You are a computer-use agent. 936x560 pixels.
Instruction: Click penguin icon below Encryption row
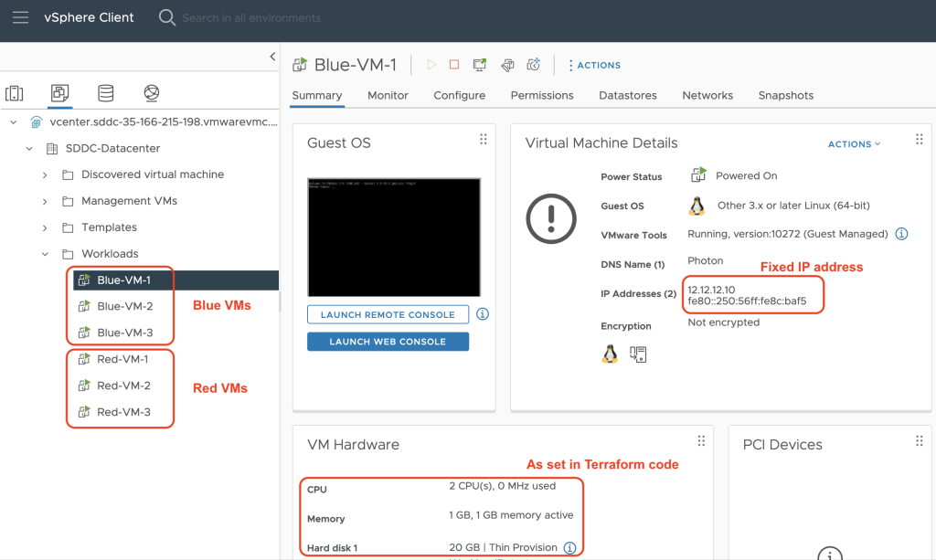pos(610,354)
